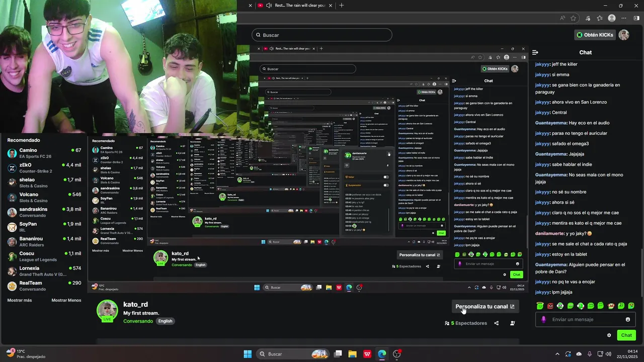The image size is (644, 362).
Task: Add page to favorites with star icon
Action: 573,18
